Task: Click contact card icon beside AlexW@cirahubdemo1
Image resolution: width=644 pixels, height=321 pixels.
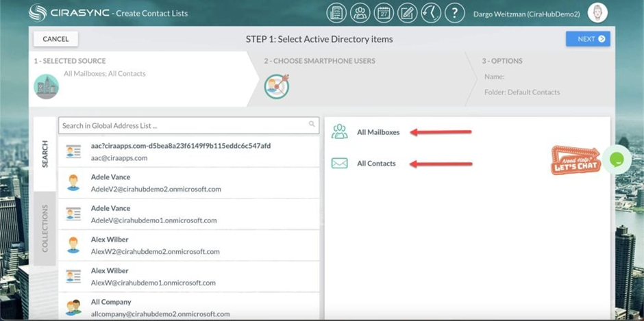Action: 73,277
